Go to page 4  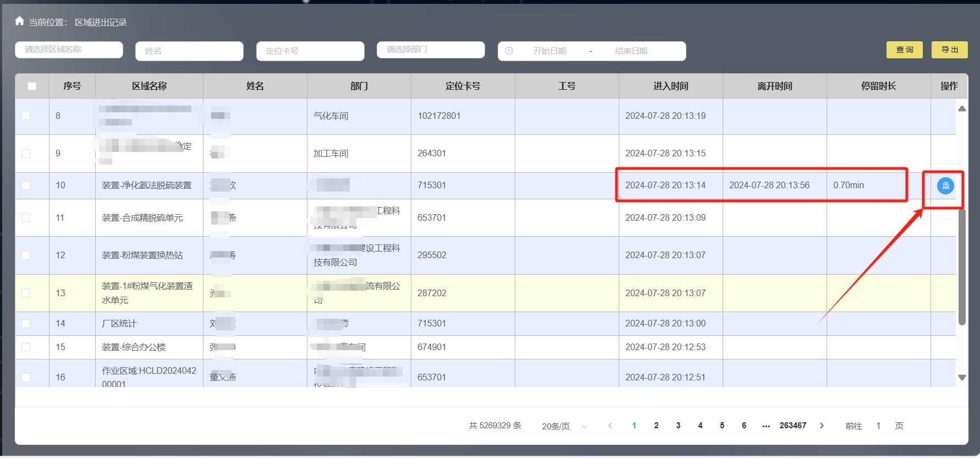point(700,426)
